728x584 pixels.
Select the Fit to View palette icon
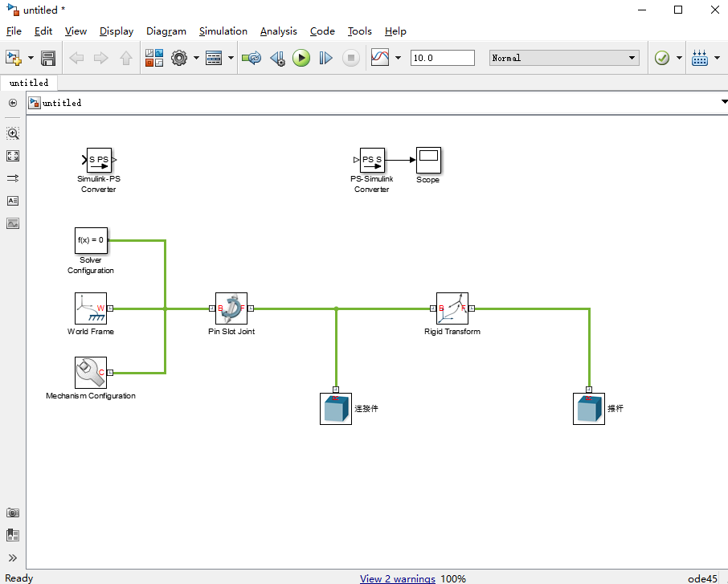pos(13,156)
